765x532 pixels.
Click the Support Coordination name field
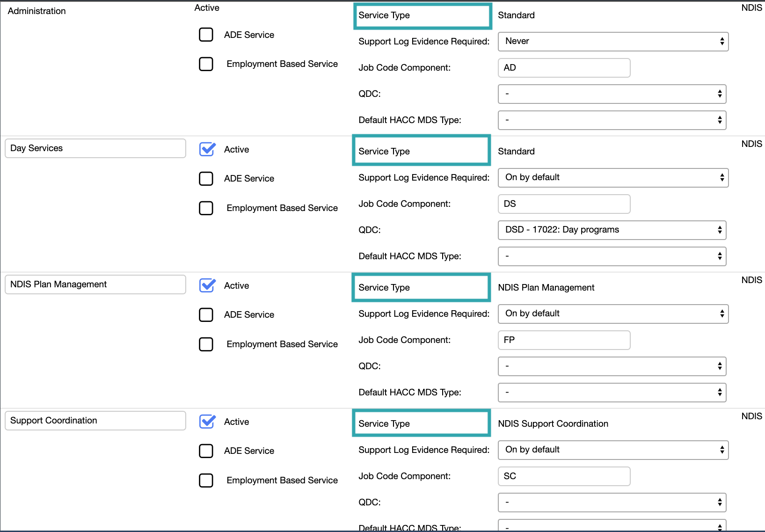pyautogui.click(x=95, y=420)
